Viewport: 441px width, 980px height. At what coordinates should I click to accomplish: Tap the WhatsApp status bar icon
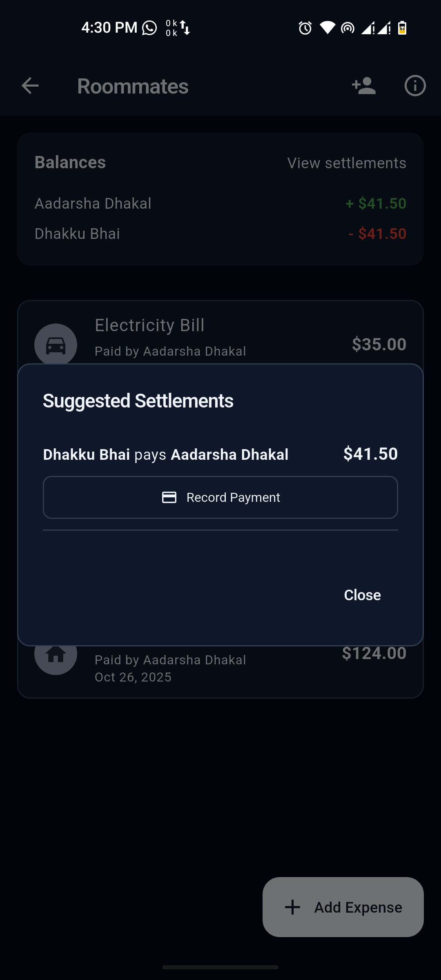coord(149,28)
